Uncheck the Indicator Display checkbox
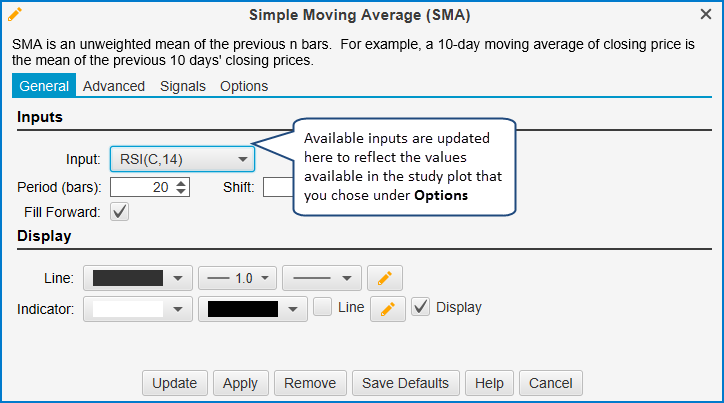Screen dimensions: 724x403 pos(421,307)
